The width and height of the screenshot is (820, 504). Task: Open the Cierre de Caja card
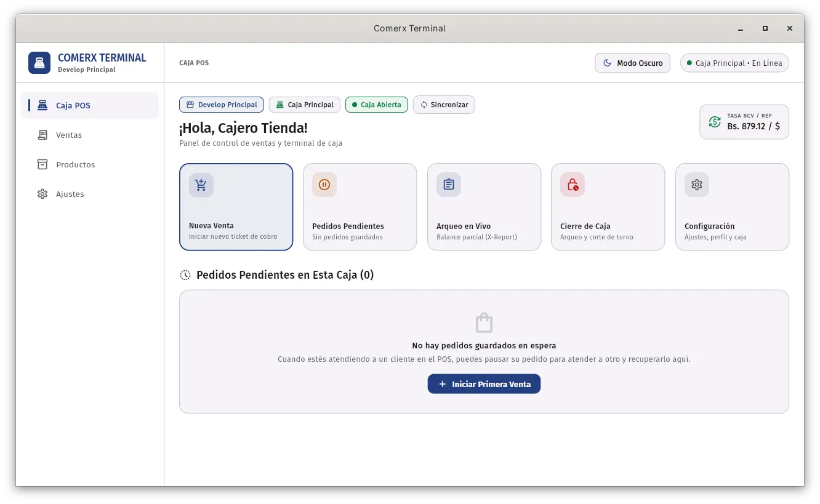[608, 207]
